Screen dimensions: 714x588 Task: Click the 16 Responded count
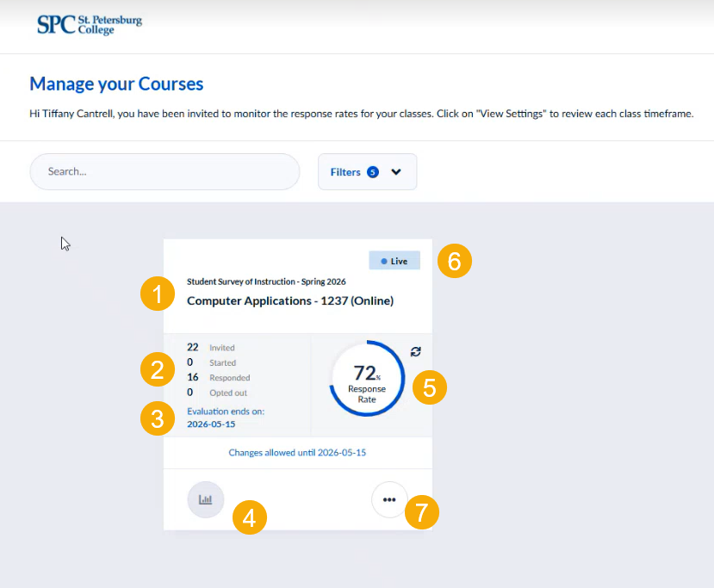click(x=219, y=377)
